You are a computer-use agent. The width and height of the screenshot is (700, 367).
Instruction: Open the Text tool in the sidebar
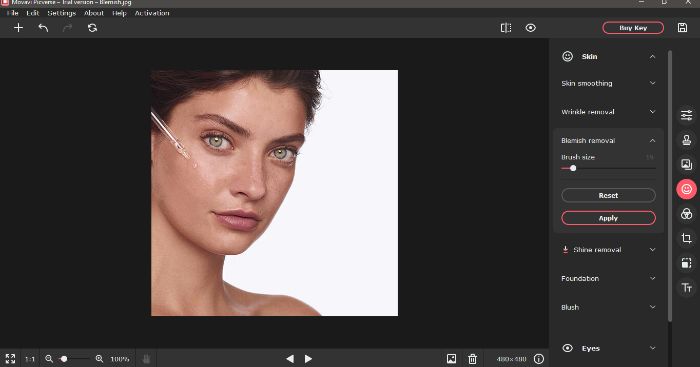click(x=687, y=288)
